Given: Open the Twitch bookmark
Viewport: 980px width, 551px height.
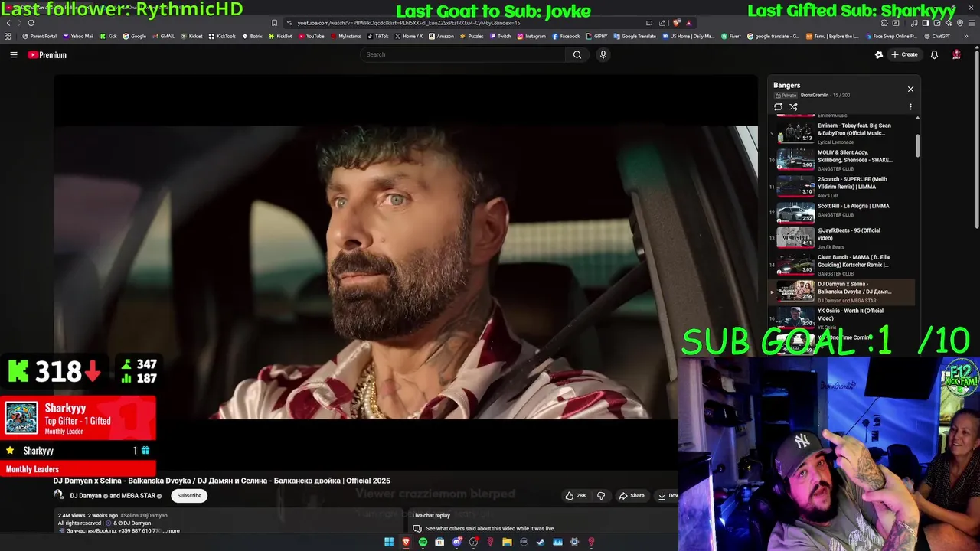Looking at the screenshot, I should (500, 36).
